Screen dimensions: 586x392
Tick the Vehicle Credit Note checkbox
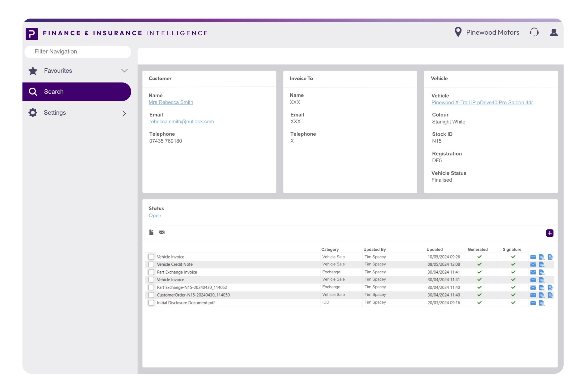151,264
